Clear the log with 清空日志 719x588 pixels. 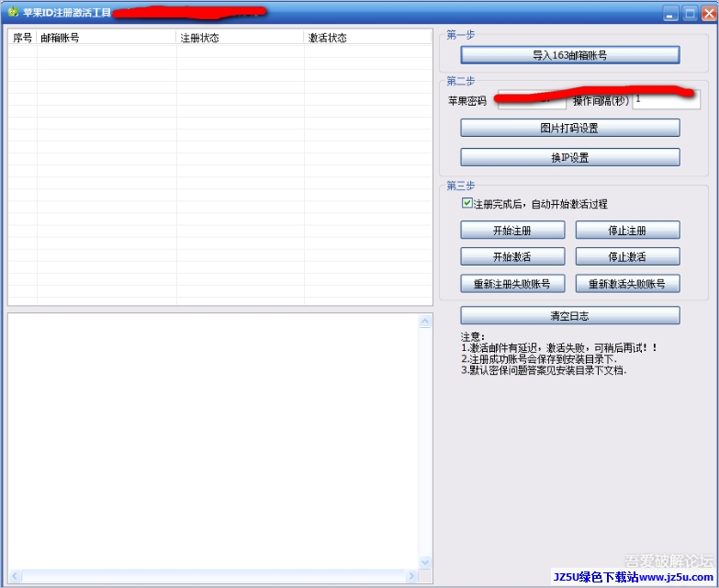coord(570,315)
